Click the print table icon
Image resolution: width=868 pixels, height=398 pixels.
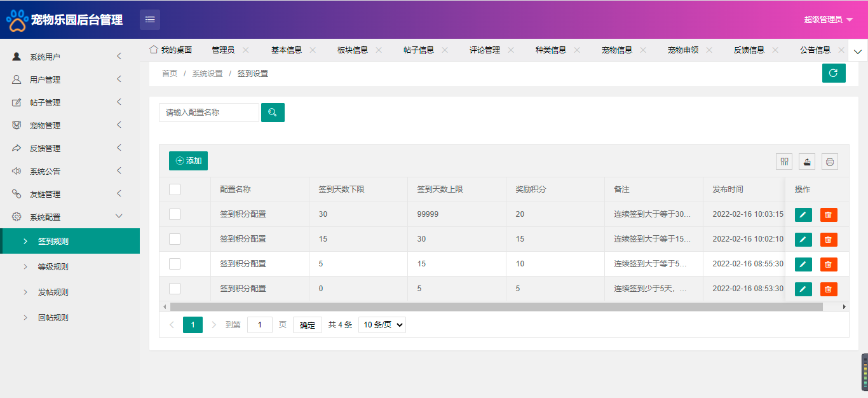(x=829, y=161)
